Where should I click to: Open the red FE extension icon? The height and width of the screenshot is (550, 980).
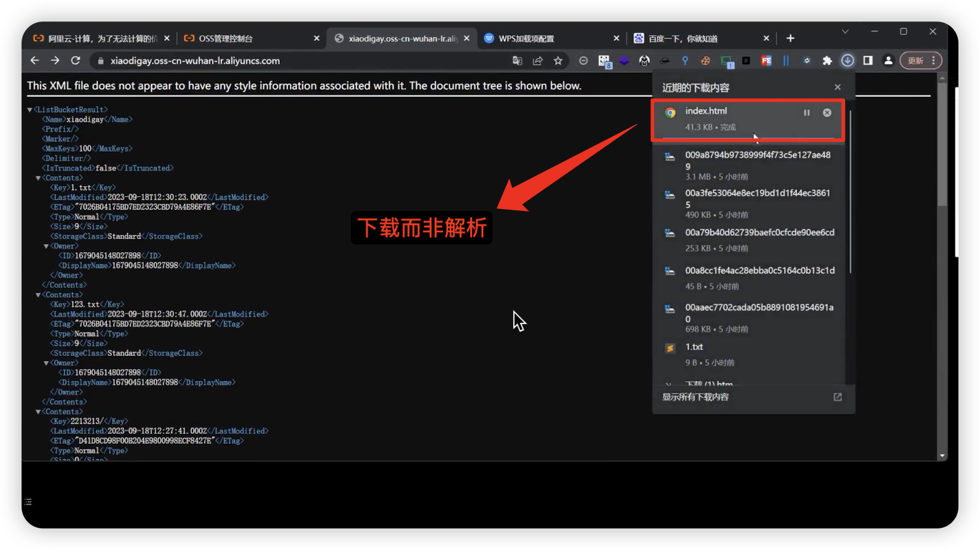point(766,61)
